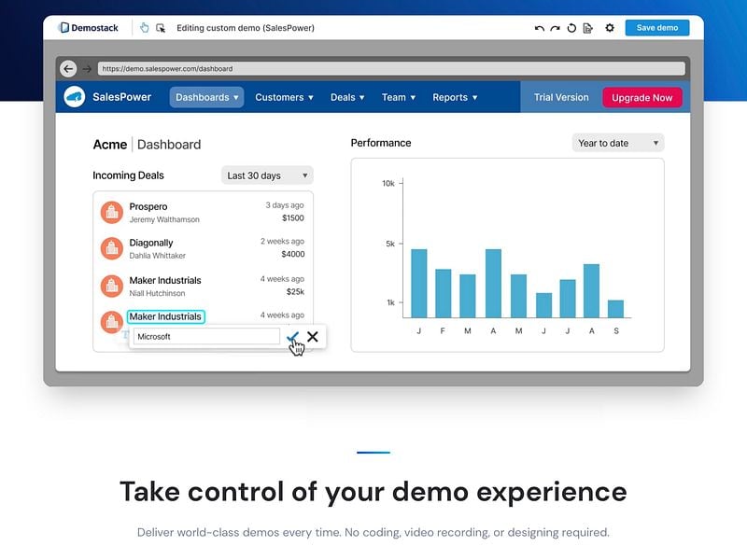
Task: Click the Save demo button
Action: pyautogui.click(x=657, y=28)
